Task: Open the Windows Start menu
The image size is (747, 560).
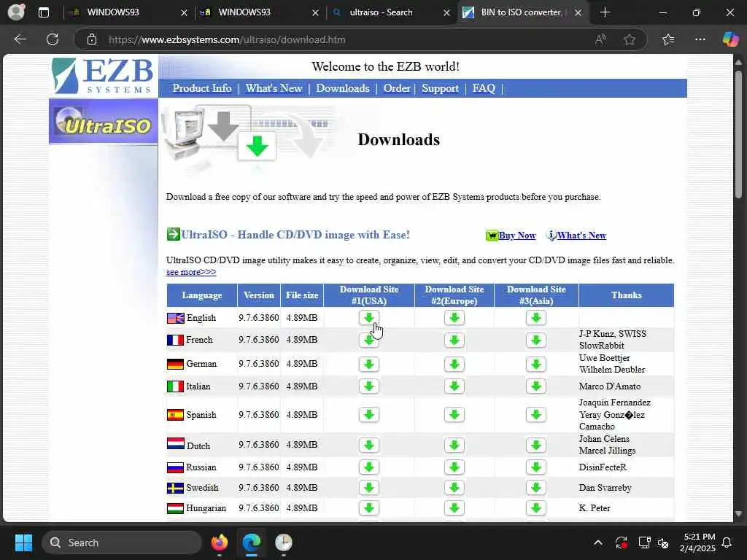Action: tap(23, 542)
